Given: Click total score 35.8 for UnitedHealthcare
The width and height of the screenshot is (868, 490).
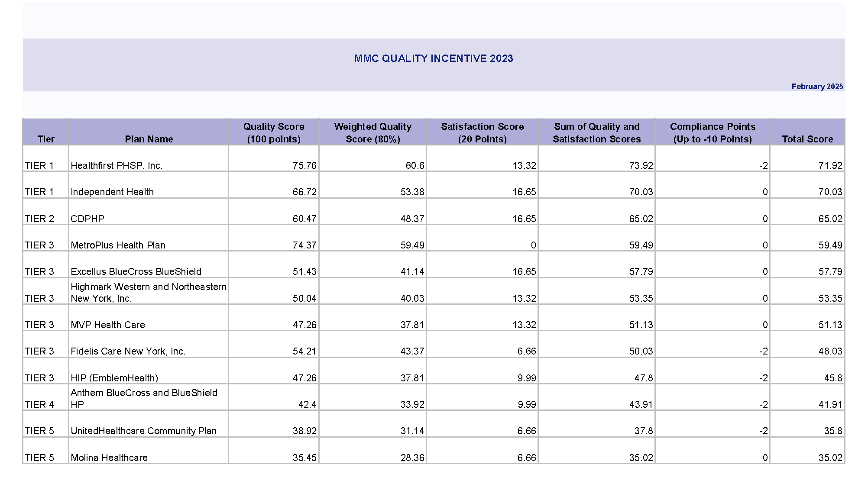Looking at the screenshot, I should 833,431.
